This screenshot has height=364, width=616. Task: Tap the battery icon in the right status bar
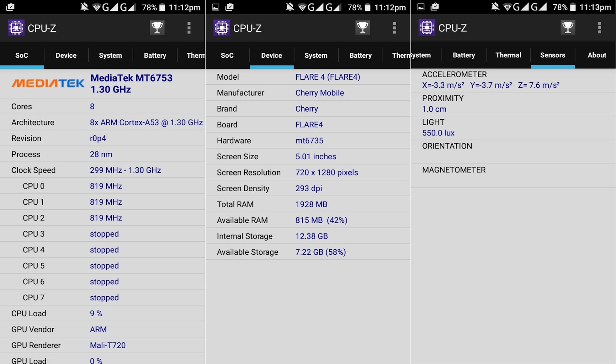coord(573,7)
